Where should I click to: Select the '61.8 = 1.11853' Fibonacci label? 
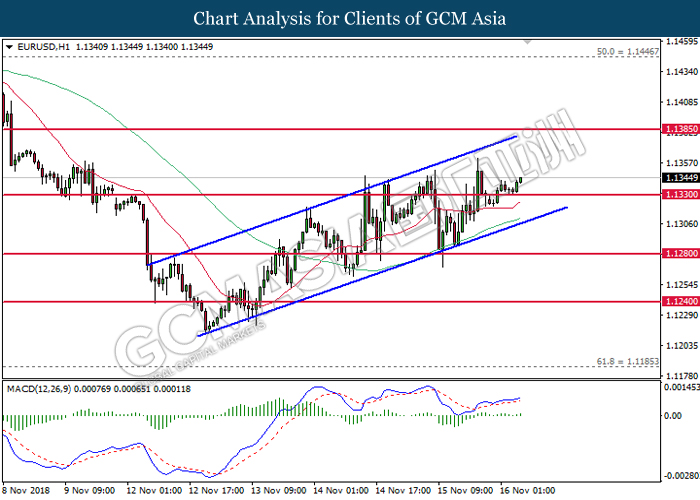628,361
